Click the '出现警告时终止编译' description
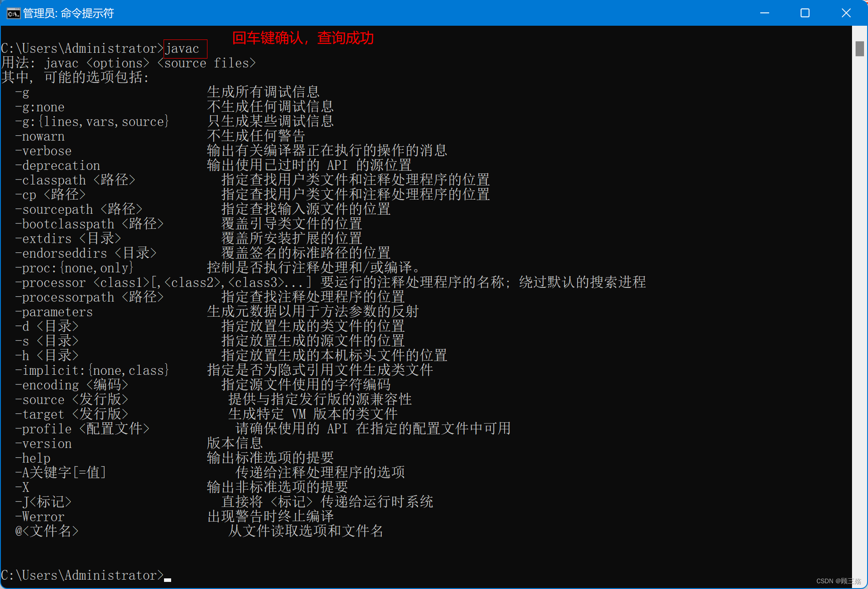The height and width of the screenshot is (589, 868). (x=270, y=517)
